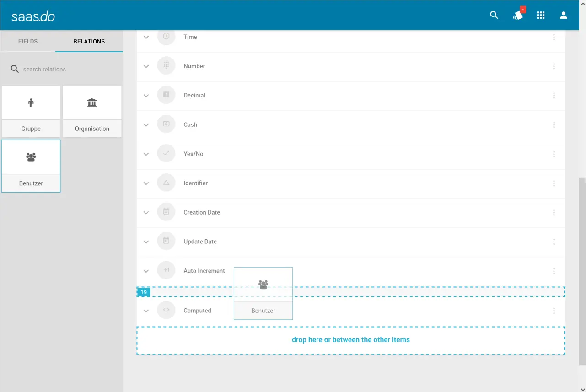
Task: Open more options for Update Date
Action: pyautogui.click(x=554, y=242)
